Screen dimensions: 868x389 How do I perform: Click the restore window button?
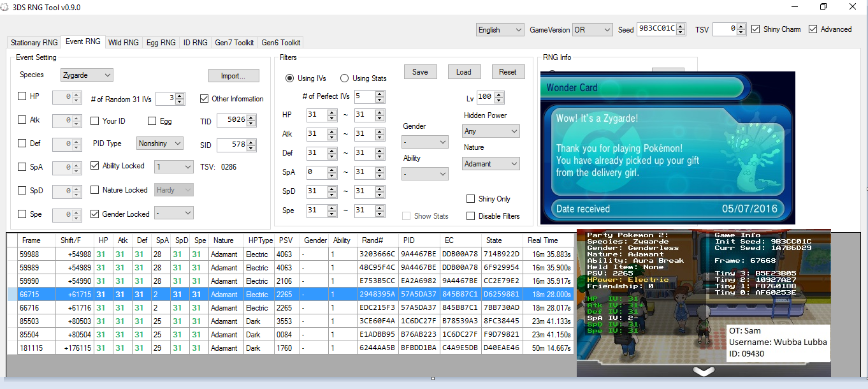(823, 6)
